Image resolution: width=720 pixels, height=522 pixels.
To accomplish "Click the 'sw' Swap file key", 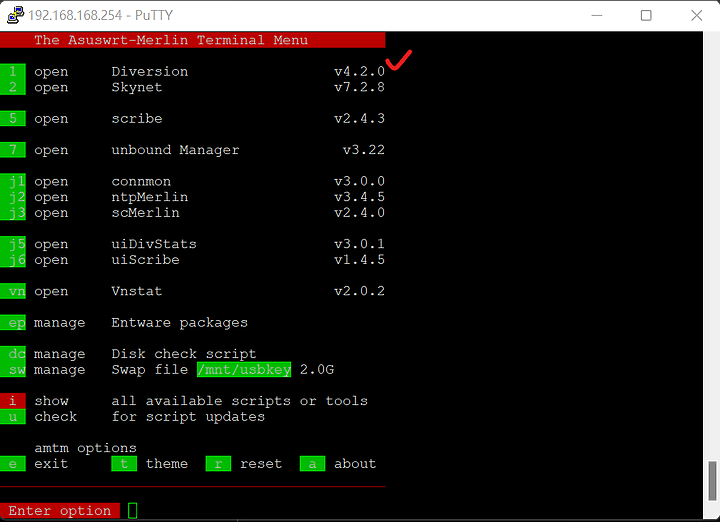I will (x=13, y=370).
